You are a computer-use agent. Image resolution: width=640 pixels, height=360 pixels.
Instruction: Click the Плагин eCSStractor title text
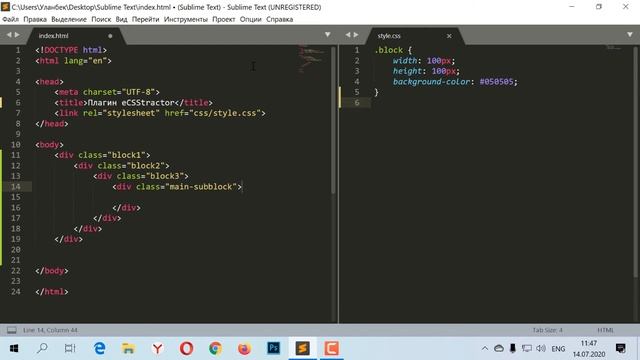tap(131, 102)
